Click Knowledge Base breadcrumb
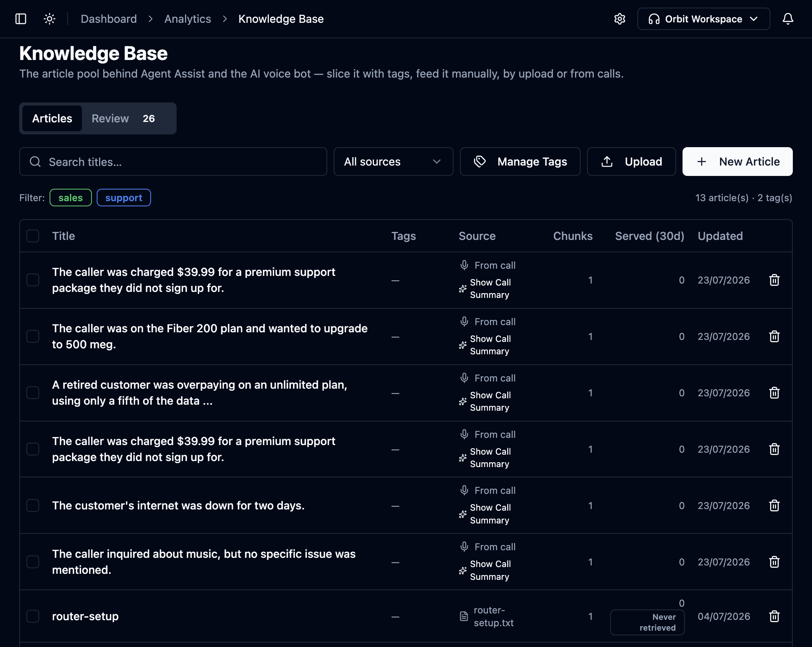Screen dimensions: 812x647 [281, 19]
